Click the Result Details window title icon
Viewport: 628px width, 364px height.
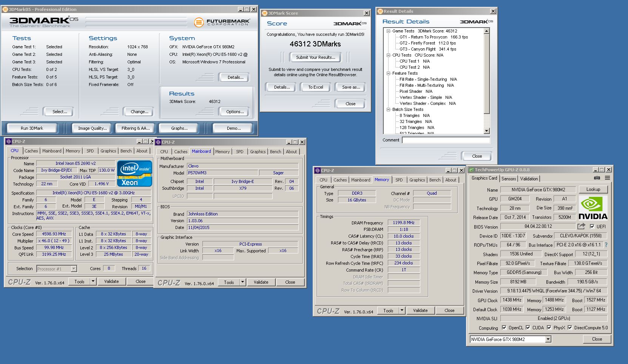[x=380, y=11]
